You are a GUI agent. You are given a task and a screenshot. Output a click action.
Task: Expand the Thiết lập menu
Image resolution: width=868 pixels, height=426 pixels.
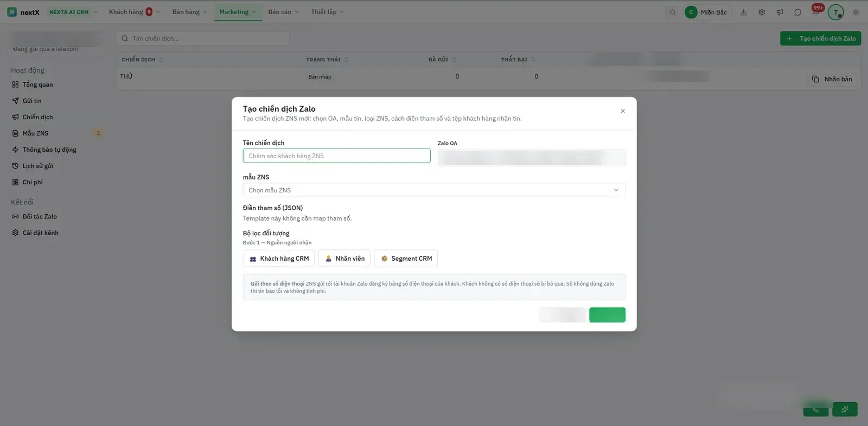click(327, 12)
